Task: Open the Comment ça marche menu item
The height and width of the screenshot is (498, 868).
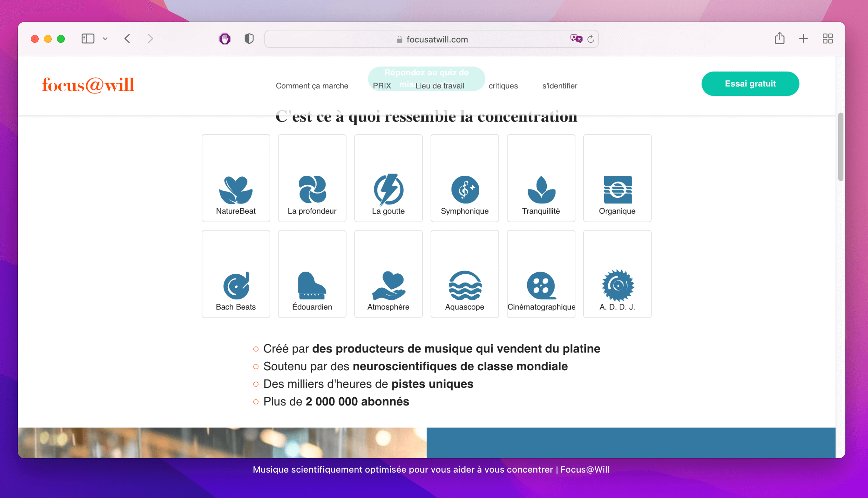Action: click(312, 85)
